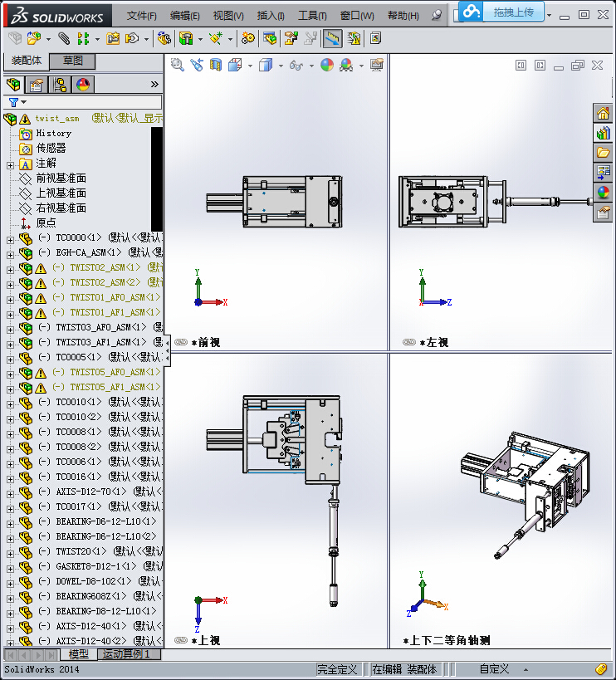
Task: Activate the Section View tool
Action: (216, 65)
